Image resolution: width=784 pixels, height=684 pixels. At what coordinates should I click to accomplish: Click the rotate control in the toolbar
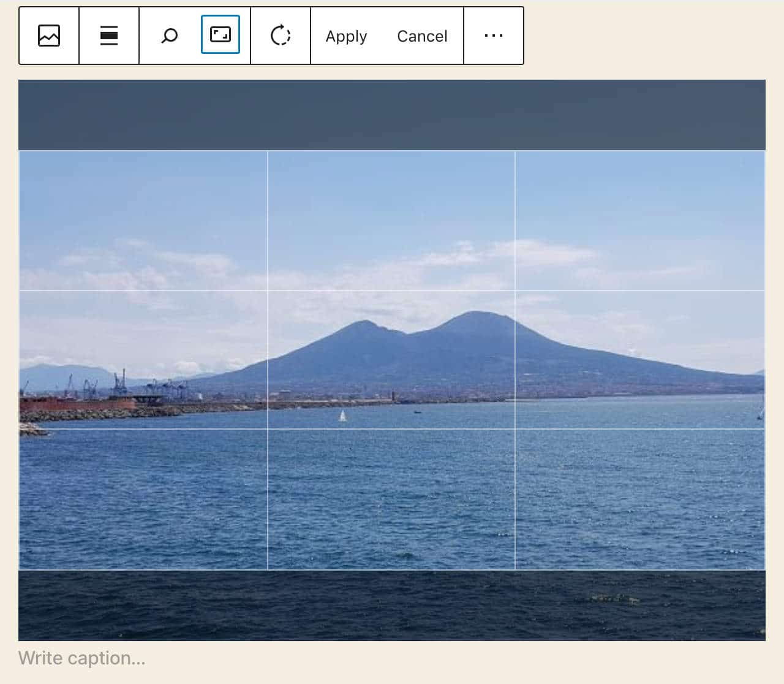point(281,36)
